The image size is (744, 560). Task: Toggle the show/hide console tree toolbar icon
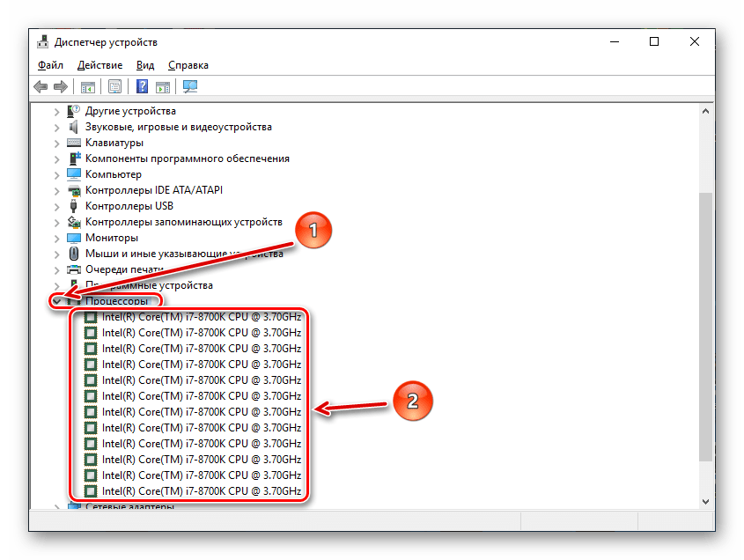point(88,87)
